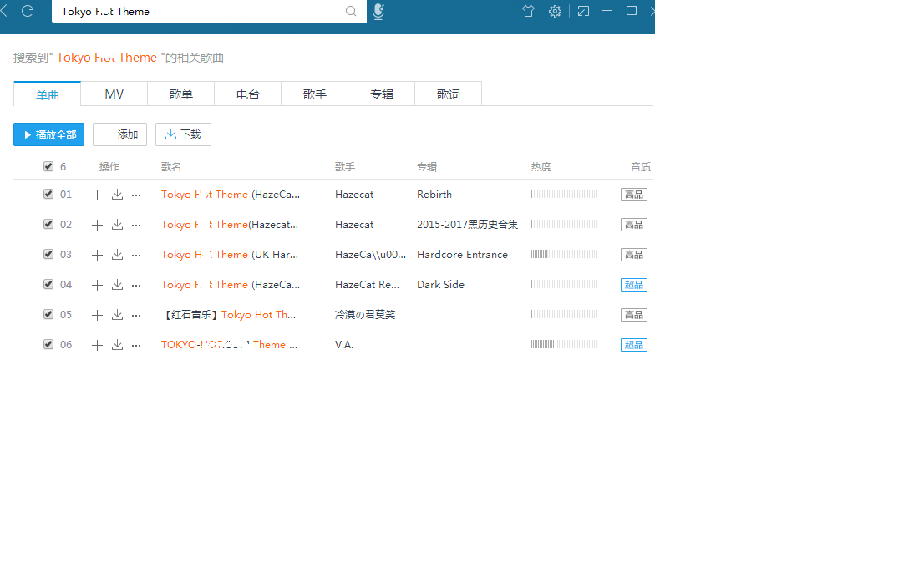924x568 pixels.
Task: Click the back navigation arrow
Action: 4,11
